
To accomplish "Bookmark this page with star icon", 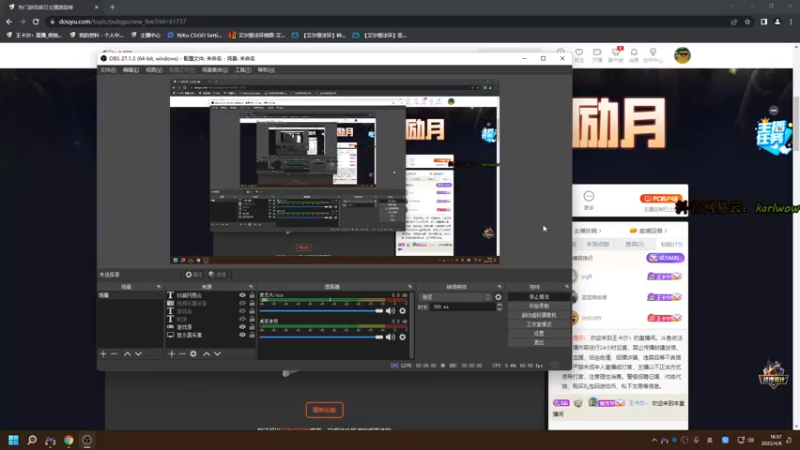I will click(747, 21).
